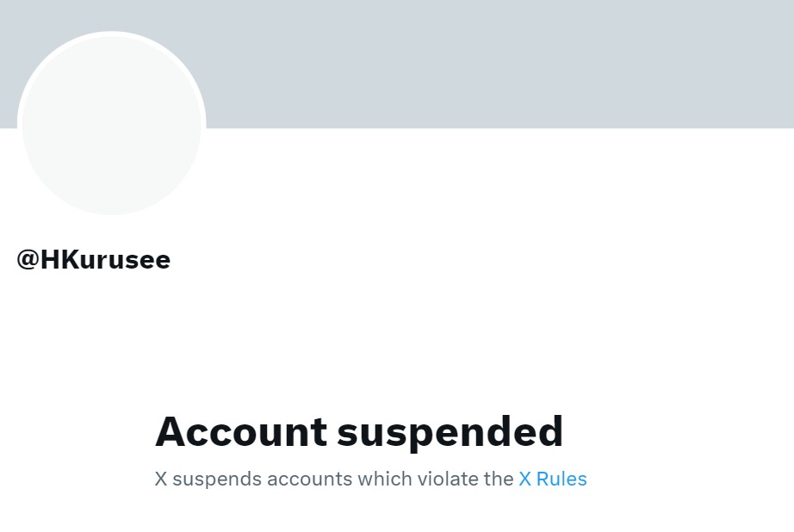Click the blue X Rules hyperlink
Image resolution: width=794 pixels, height=532 pixels.
[x=552, y=479]
